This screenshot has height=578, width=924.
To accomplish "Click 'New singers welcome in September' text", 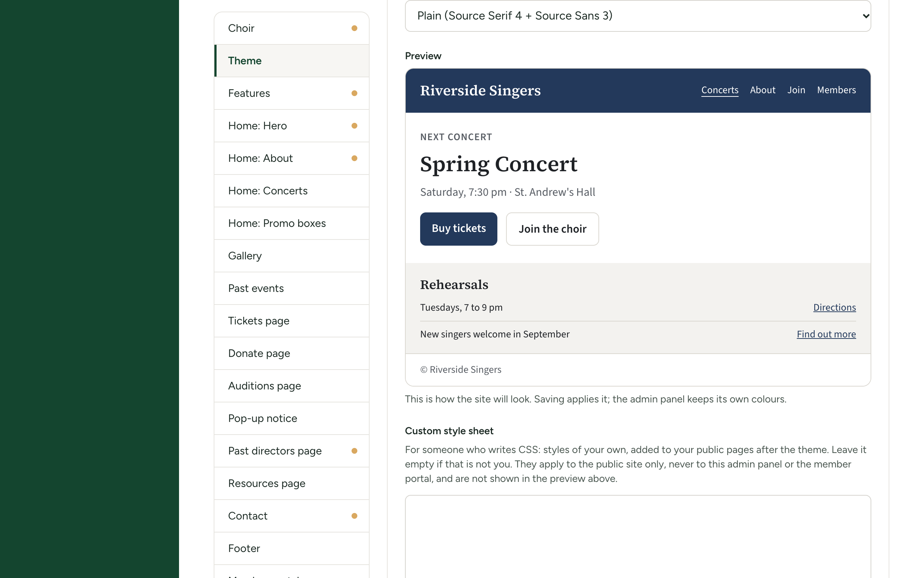I will pos(495,334).
